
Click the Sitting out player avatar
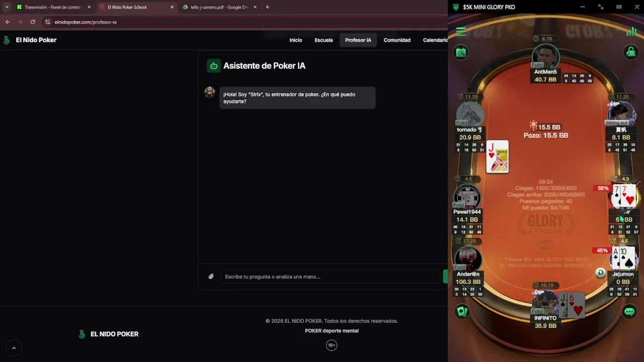coord(622,114)
